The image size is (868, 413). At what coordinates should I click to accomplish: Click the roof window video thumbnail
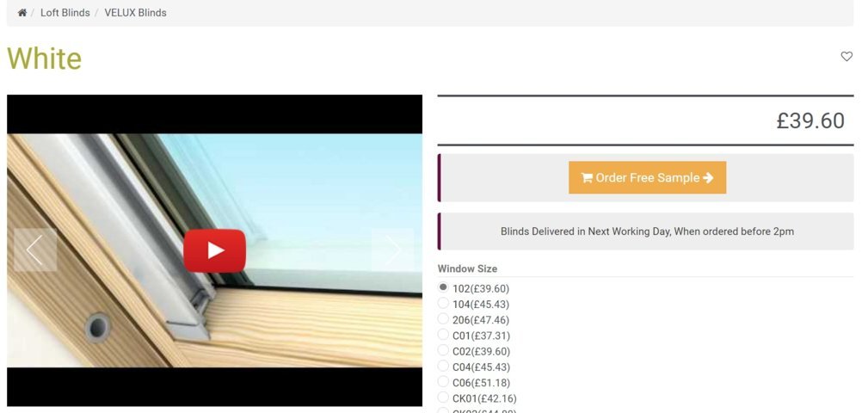pyautogui.click(x=215, y=250)
